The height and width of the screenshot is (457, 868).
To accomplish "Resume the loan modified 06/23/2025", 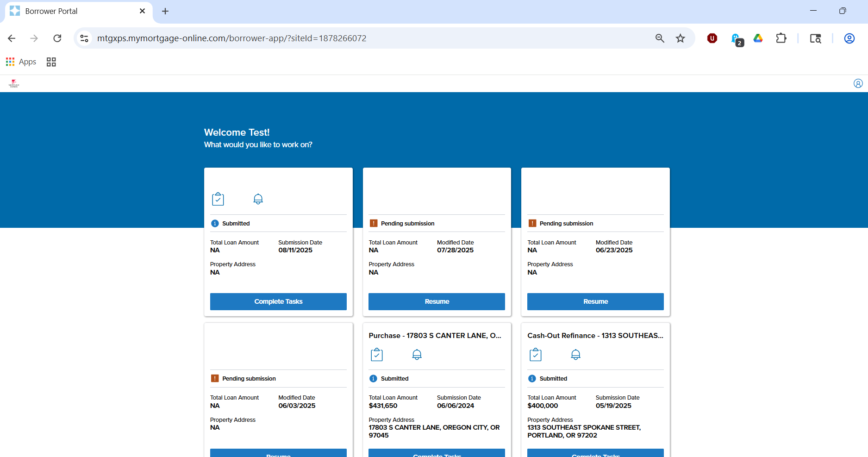I will 595,301.
